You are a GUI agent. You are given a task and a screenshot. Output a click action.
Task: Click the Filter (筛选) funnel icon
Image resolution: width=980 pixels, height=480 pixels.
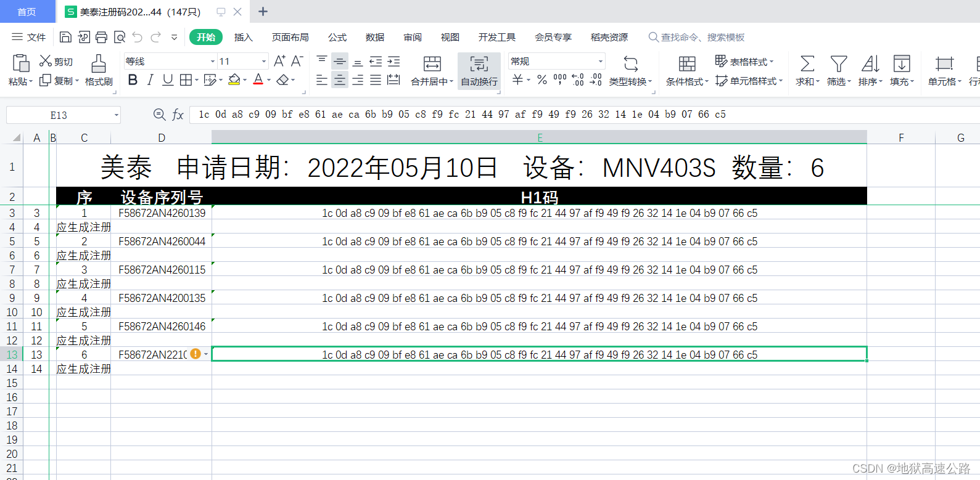click(839, 63)
